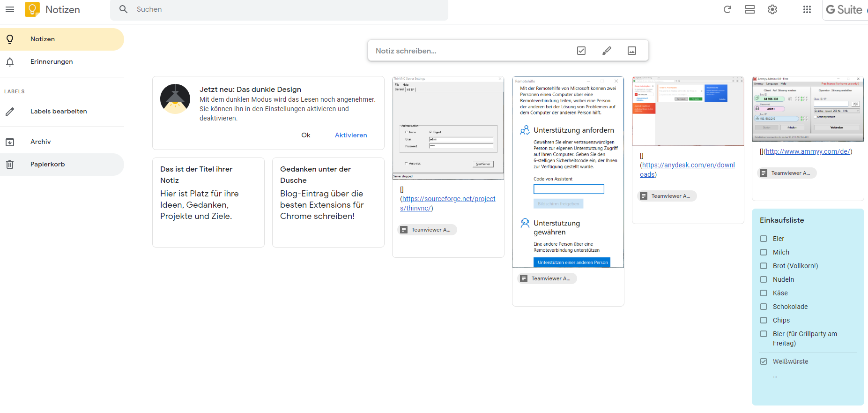Refresh notes with the reload icon

coord(727,9)
